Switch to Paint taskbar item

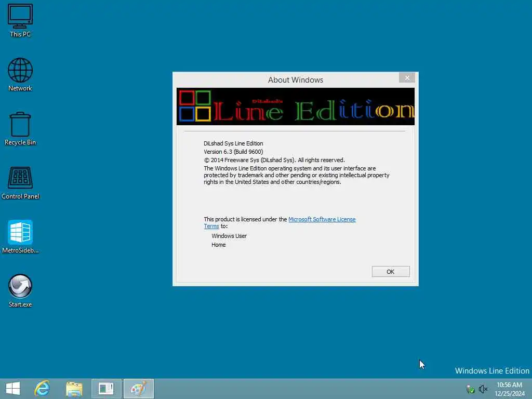click(138, 389)
